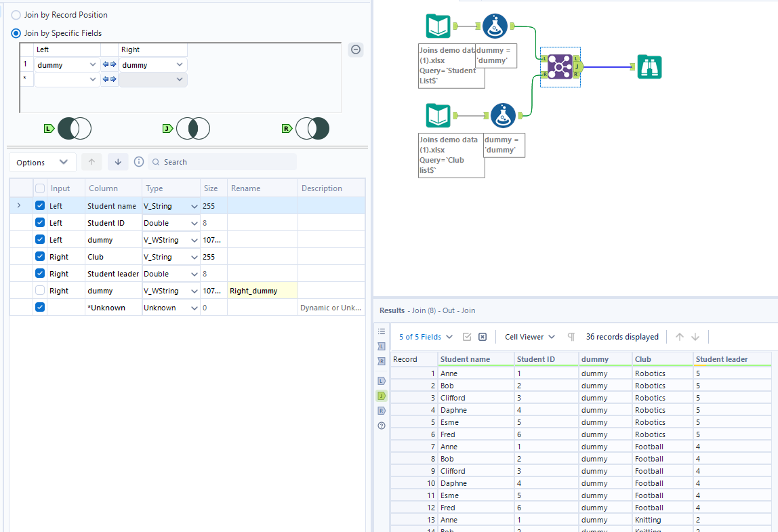The image size is (778, 532).
Task: Click the Student name column header
Action: pyautogui.click(x=475, y=359)
